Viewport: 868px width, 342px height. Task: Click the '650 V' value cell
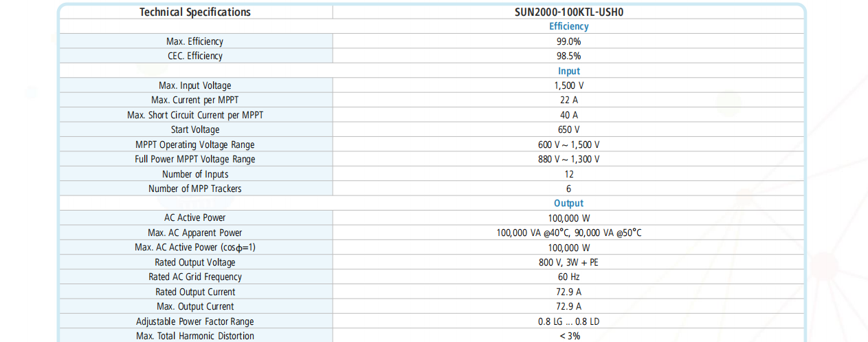click(x=569, y=129)
